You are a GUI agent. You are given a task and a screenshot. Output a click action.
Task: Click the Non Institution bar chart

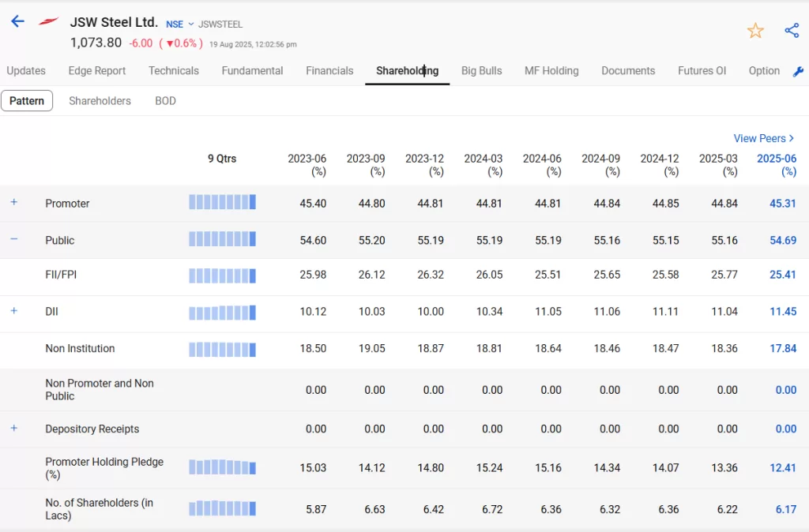coord(222,350)
